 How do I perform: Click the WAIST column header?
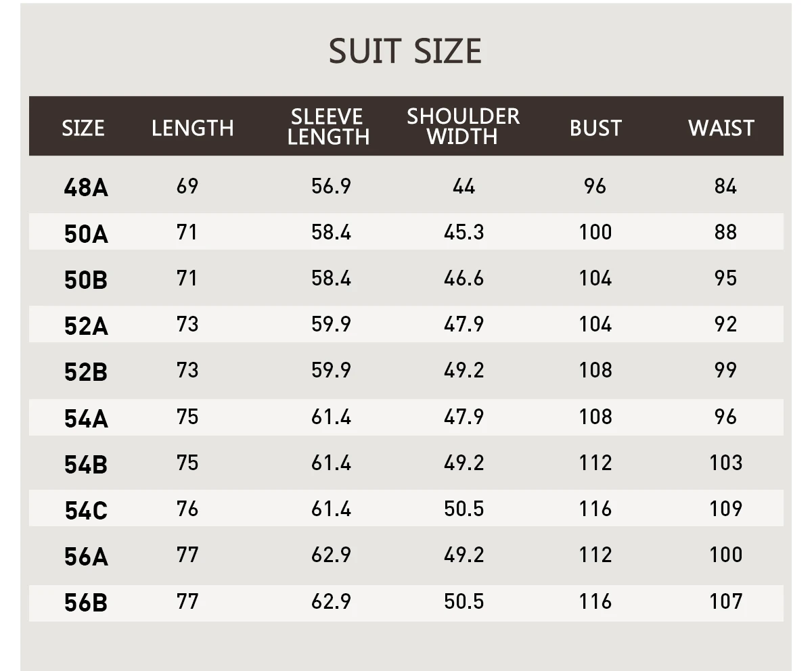pyautogui.click(x=721, y=128)
